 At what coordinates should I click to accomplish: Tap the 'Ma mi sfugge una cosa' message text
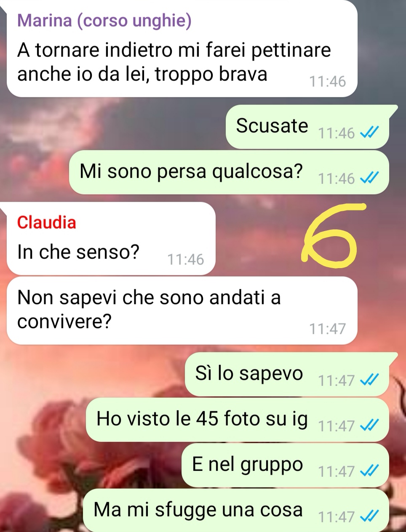[198, 509]
